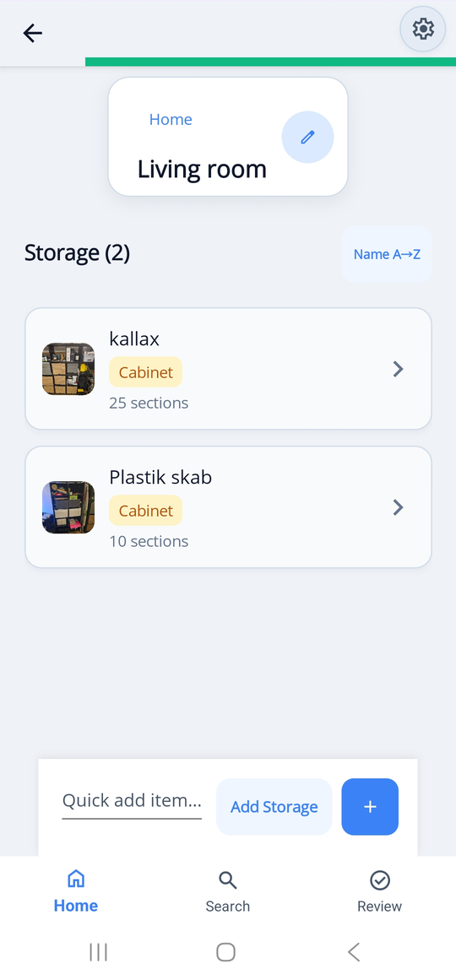Click the green progress bar
This screenshot has height=980, width=456.
point(270,62)
